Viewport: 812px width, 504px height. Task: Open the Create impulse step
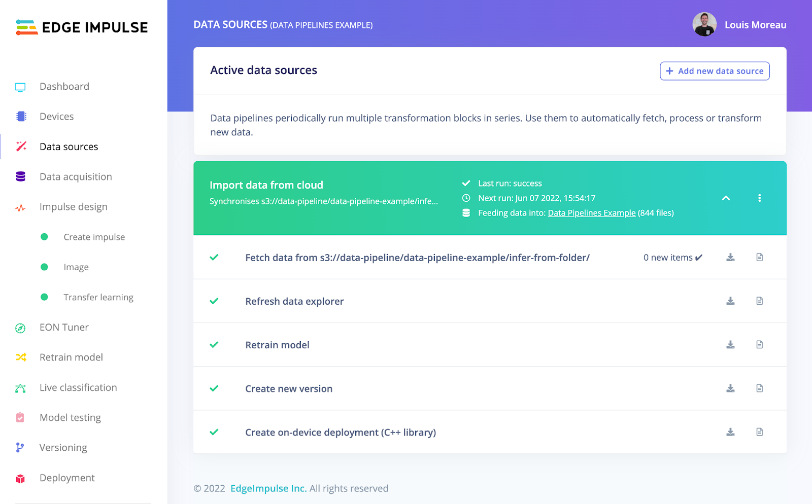(94, 237)
